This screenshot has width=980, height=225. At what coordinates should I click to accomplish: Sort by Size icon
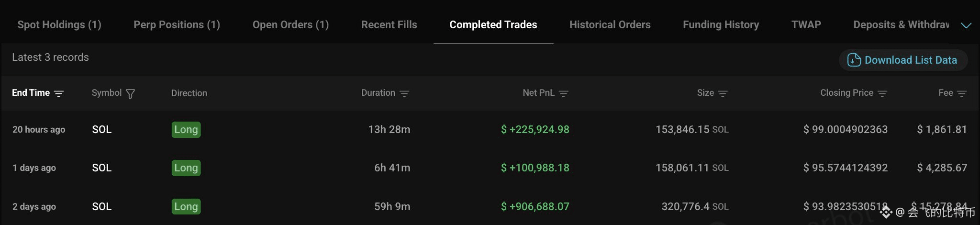[723, 93]
